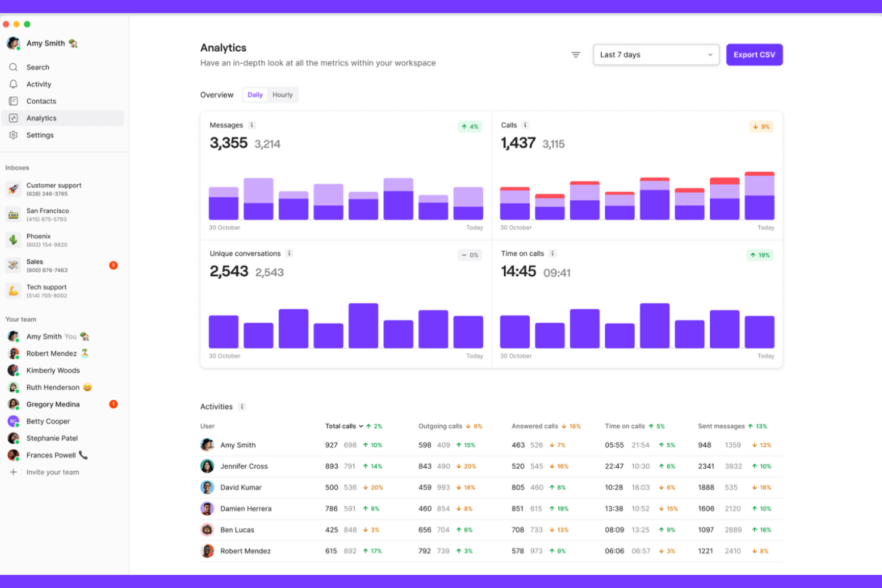The width and height of the screenshot is (882, 588).
Task: Click Invite your team
Action: [53, 472]
